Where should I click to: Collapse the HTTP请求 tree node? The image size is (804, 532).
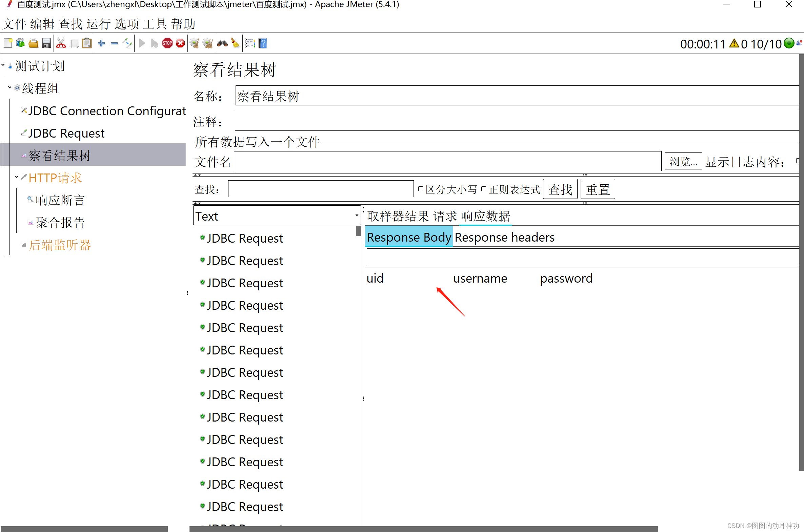pyautogui.click(x=16, y=177)
